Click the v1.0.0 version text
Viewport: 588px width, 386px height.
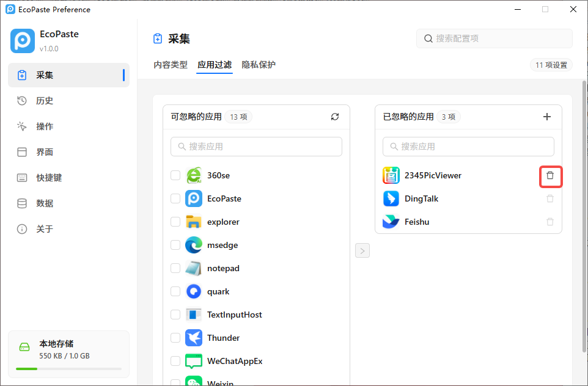[49, 49]
